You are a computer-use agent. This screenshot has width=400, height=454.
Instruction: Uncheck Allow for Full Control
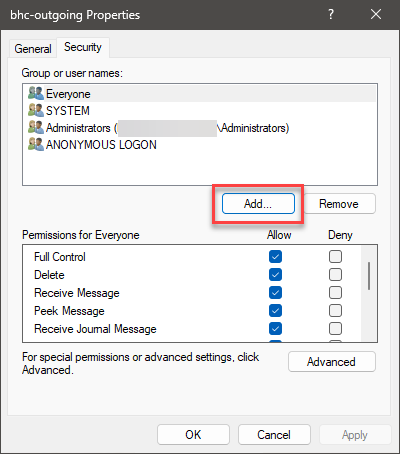(x=275, y=257)
